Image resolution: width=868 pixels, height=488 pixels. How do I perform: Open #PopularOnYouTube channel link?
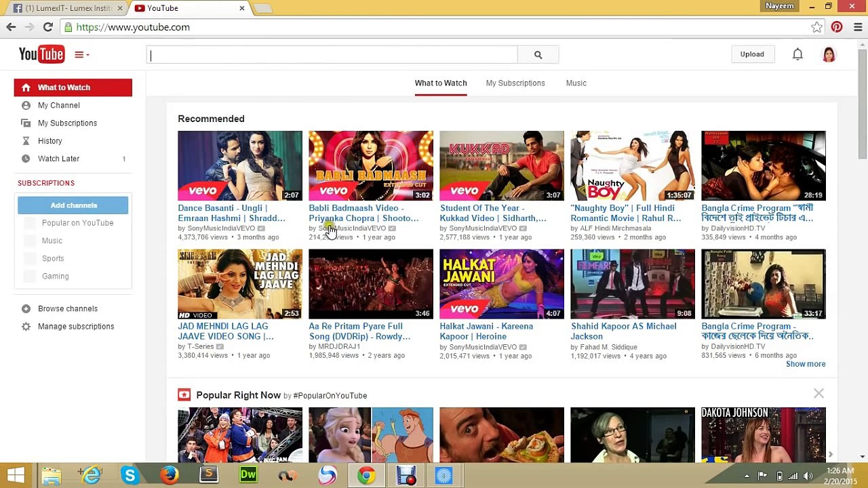click(330, 396)
